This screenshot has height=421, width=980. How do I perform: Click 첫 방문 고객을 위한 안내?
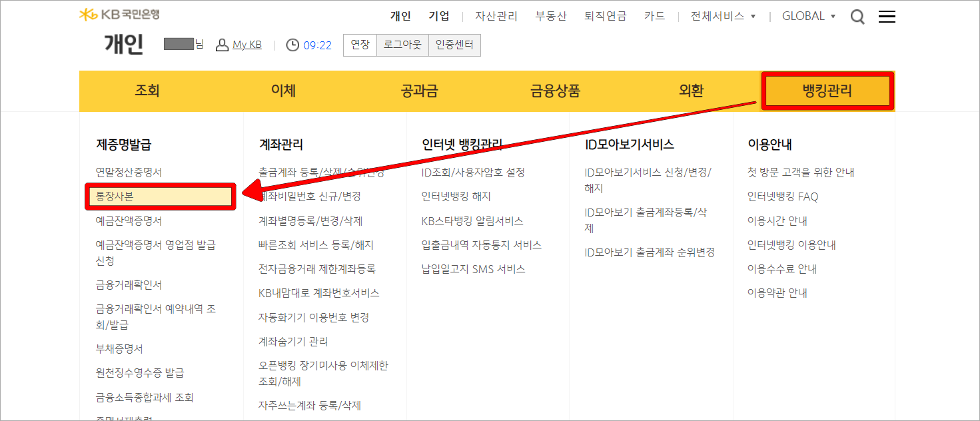click(801, 173)
